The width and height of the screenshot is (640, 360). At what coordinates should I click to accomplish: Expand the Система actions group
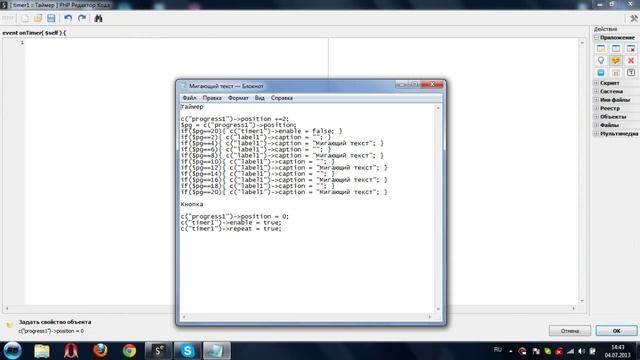tap(596, 91)
